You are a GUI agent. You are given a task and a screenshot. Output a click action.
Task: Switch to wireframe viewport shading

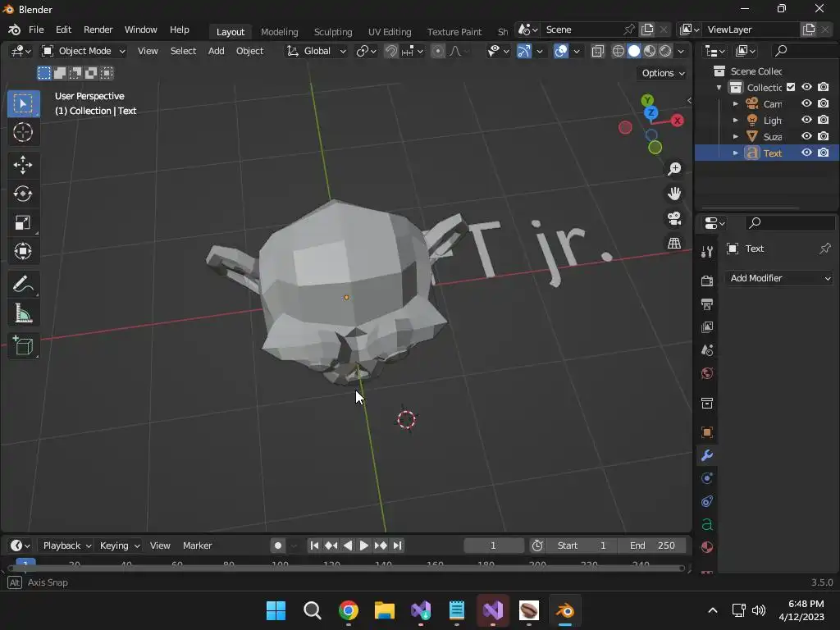pos(619,51)
